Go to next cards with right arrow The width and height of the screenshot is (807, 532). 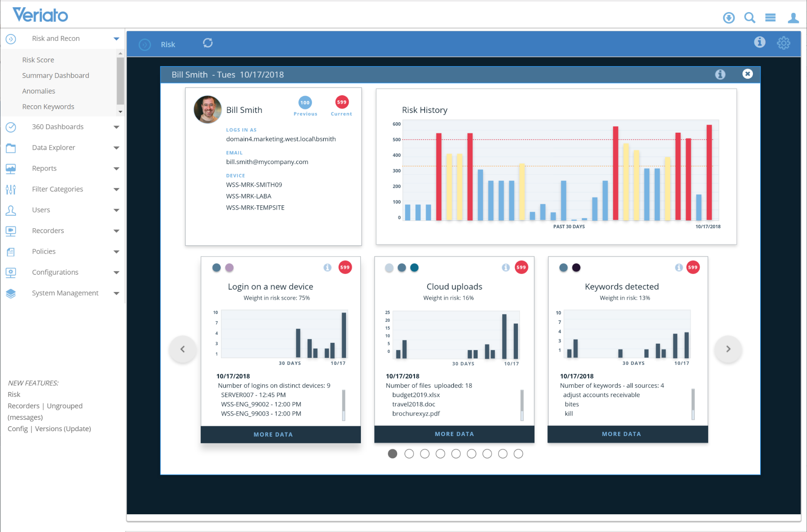pyautogui.click(x=728, y=349)
